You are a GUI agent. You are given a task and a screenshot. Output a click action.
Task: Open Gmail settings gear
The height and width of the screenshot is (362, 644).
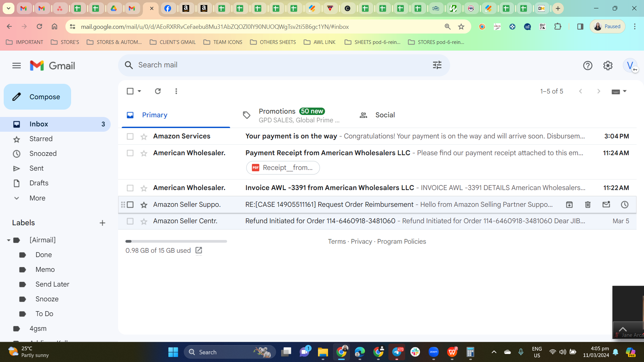[x=608, y=66]
